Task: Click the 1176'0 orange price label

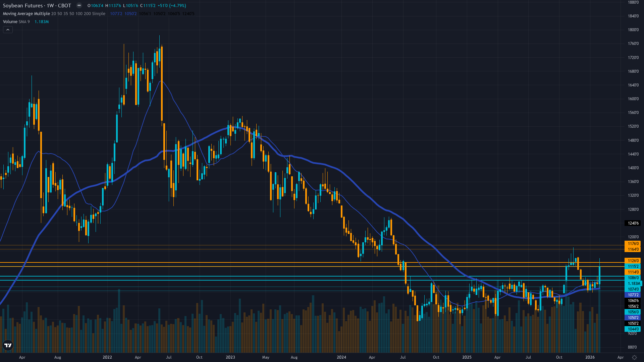Action: click(633, 244)
